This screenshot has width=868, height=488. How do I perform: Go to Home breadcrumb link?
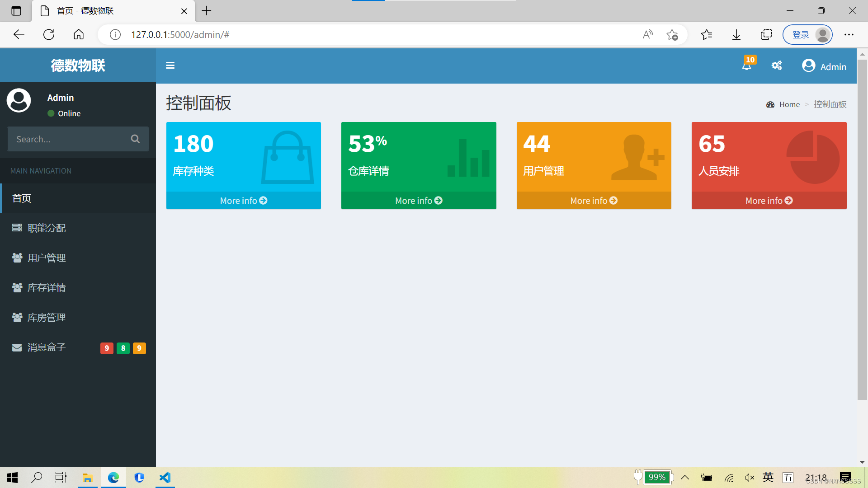pyautogui.click(x=789, y=104)
